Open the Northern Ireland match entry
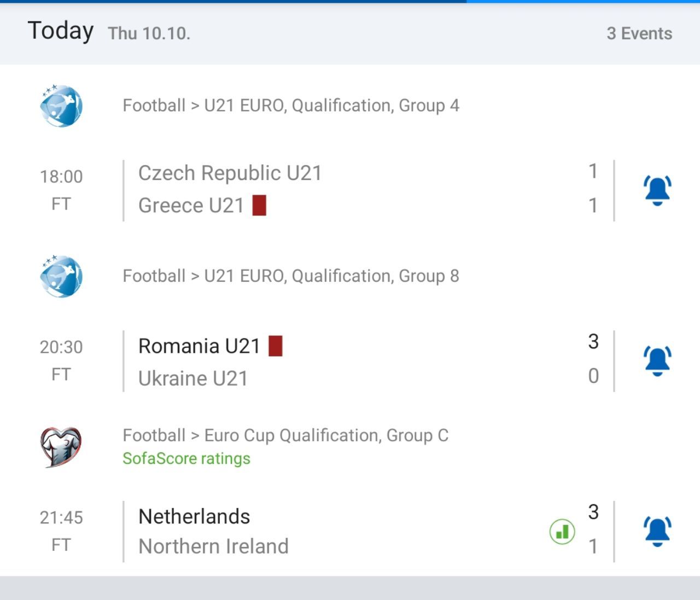 214,546
